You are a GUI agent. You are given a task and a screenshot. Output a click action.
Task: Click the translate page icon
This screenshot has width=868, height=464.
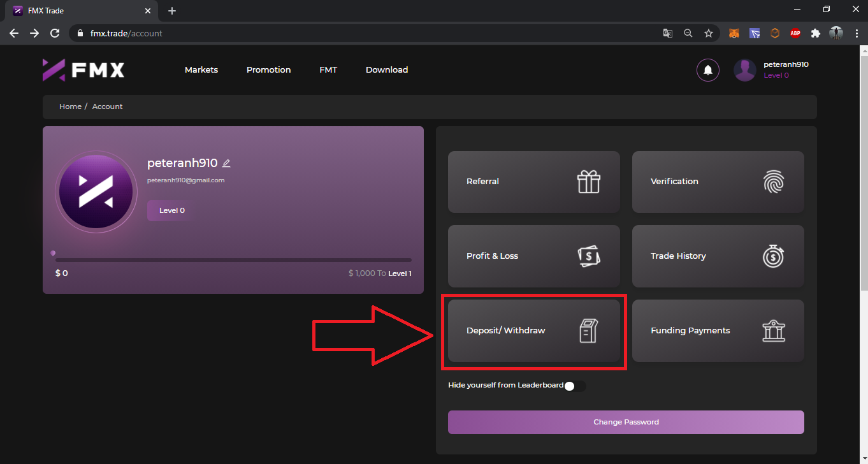pyautogui.click(x=667, y=33)
